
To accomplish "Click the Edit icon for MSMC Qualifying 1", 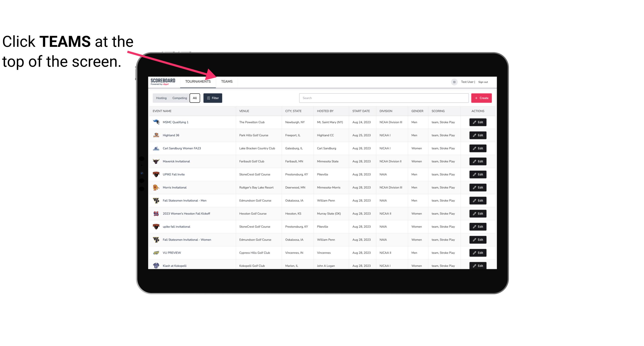I will point(478,122).
